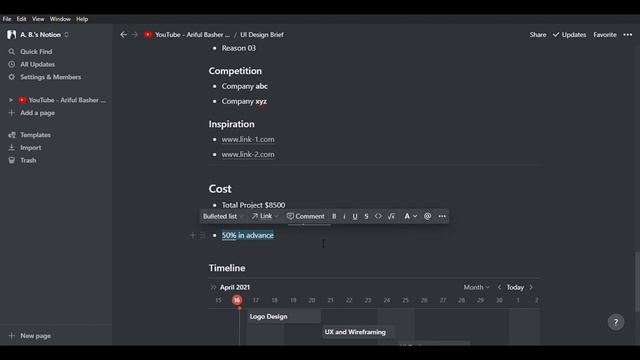Click the Cost heading
The width and height of the screenshot is (640, 360).
click(220, 189)
